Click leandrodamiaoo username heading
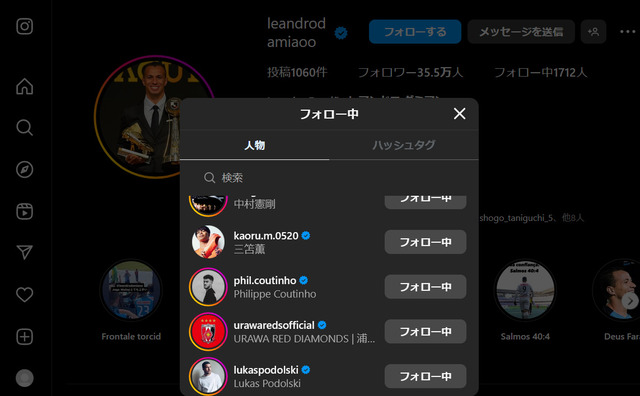Viewport: 640px width, 396px height. click(296, 33)
